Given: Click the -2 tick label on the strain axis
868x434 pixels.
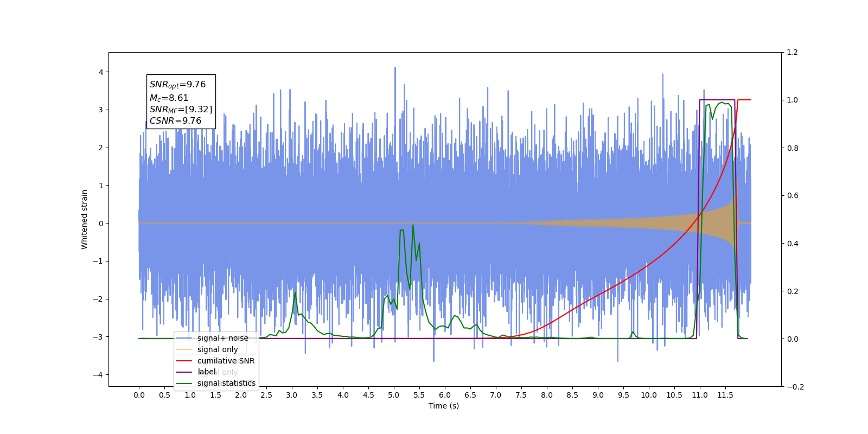Looking at the screenshot, I should click(98, 299).
